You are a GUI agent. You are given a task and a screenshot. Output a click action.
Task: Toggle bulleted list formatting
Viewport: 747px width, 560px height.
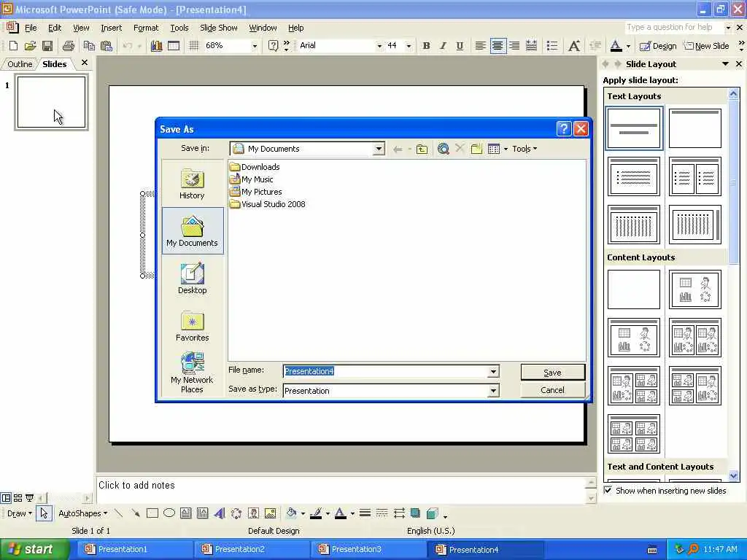pyautogui.click(x=552, y=46)
